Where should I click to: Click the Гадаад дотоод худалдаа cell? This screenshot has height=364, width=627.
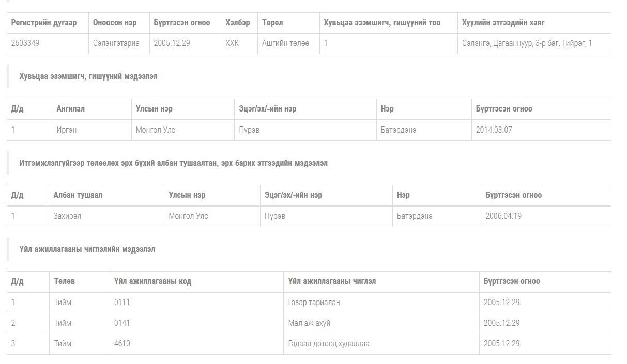(329, 344)
